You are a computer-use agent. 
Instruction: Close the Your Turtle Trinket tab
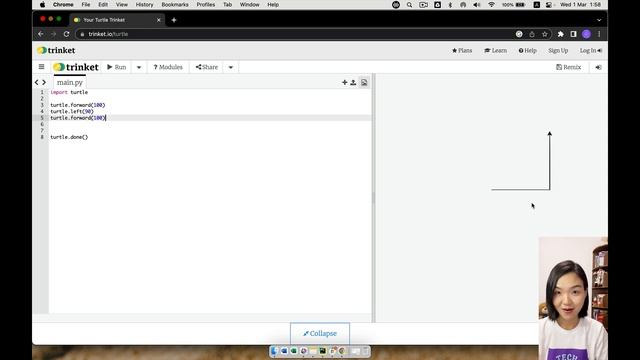tap(159, 20)
